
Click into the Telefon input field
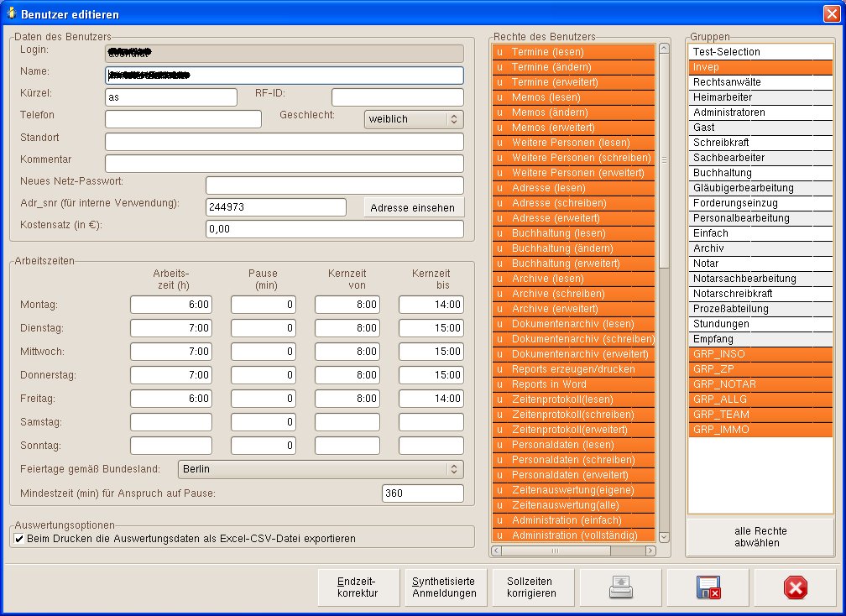[184, 119]
